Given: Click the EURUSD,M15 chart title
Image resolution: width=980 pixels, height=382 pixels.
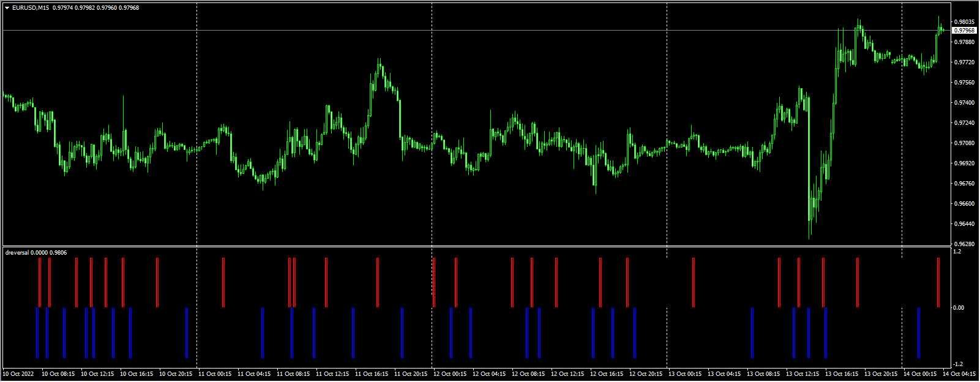Looking at the screenshot, I should (x=31, y=8).
